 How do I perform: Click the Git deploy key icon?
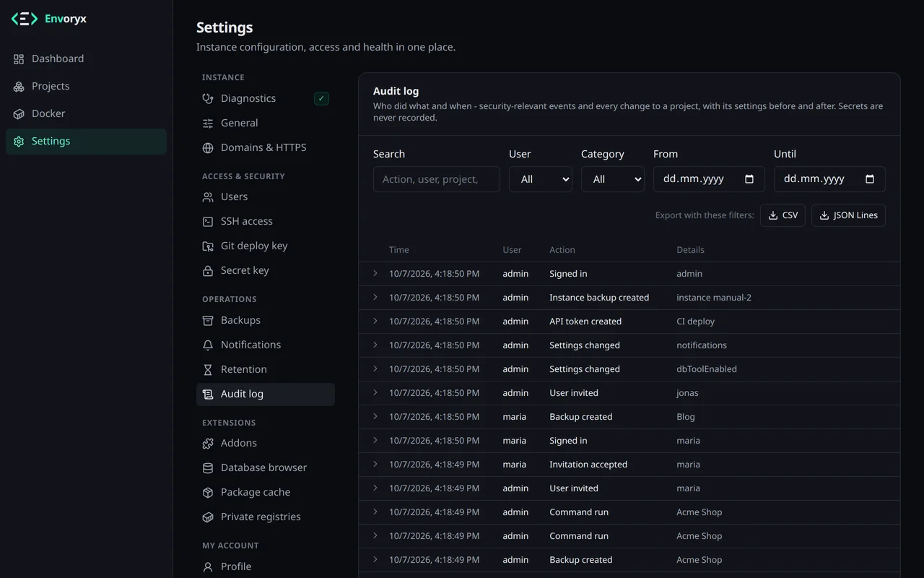208,246
